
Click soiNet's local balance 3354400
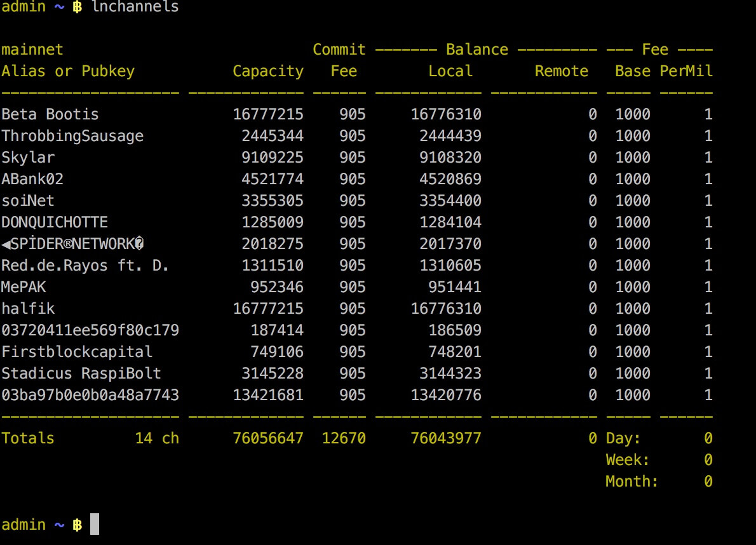(x=450, y=201)
